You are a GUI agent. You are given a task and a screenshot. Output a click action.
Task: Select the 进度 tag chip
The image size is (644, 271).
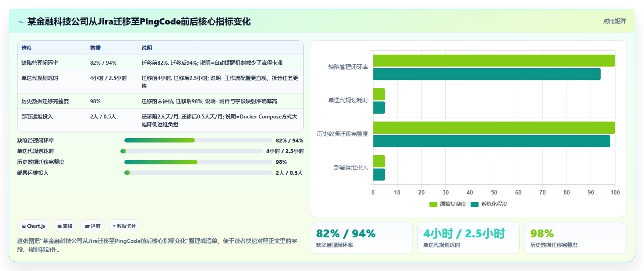click(92, 226)
